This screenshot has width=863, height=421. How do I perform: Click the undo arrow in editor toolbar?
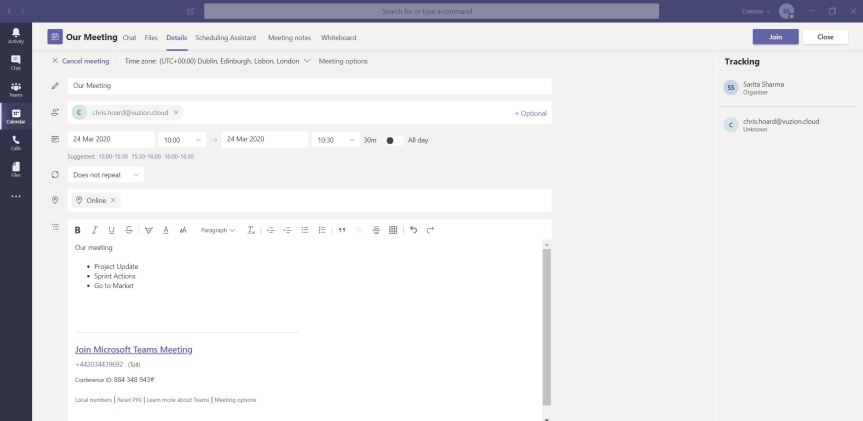414,230
